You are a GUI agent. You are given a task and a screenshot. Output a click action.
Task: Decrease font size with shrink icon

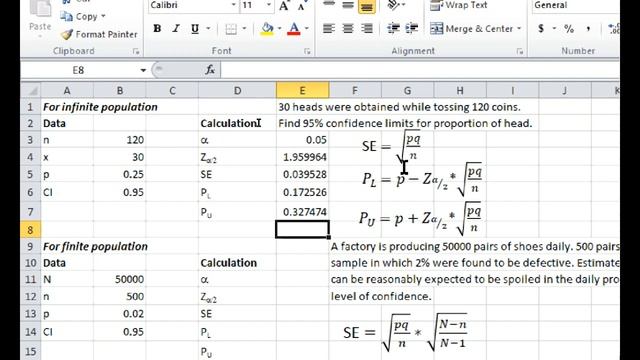click(302, 5)
